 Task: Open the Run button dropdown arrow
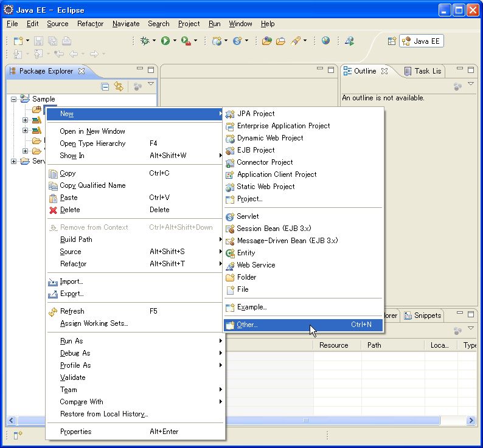point(175,41)
